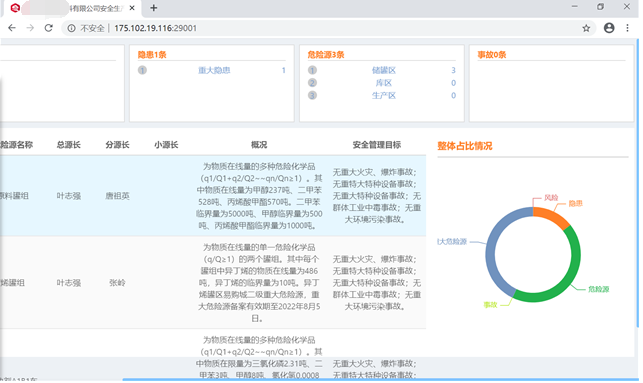Viewport: 643px width, 383px height.
Task: Click the page vertical scrollbar
Action: point(637,183)
